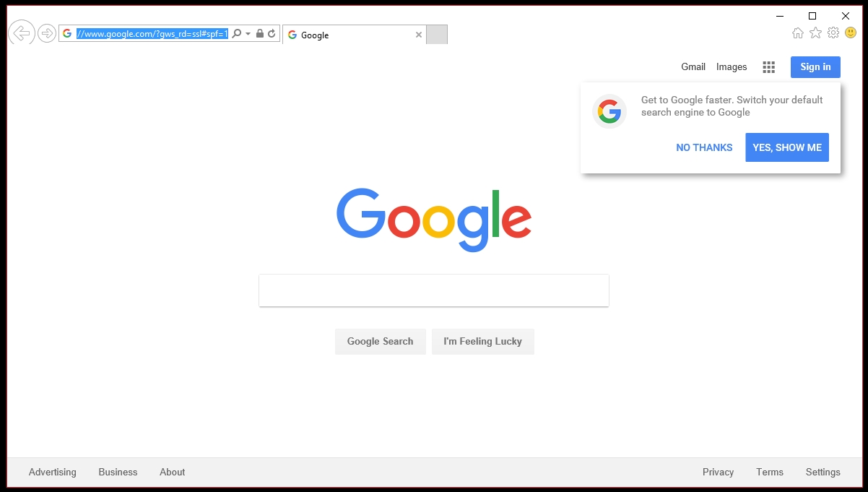Screen dimensions: 868x492
Task: Open a new blank tab
Action: 437,35
